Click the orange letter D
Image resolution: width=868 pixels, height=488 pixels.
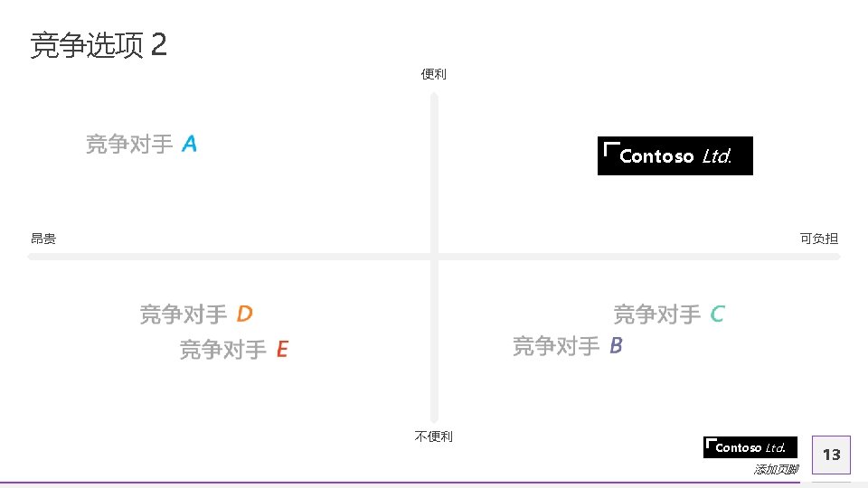click(x=244, y=314)
